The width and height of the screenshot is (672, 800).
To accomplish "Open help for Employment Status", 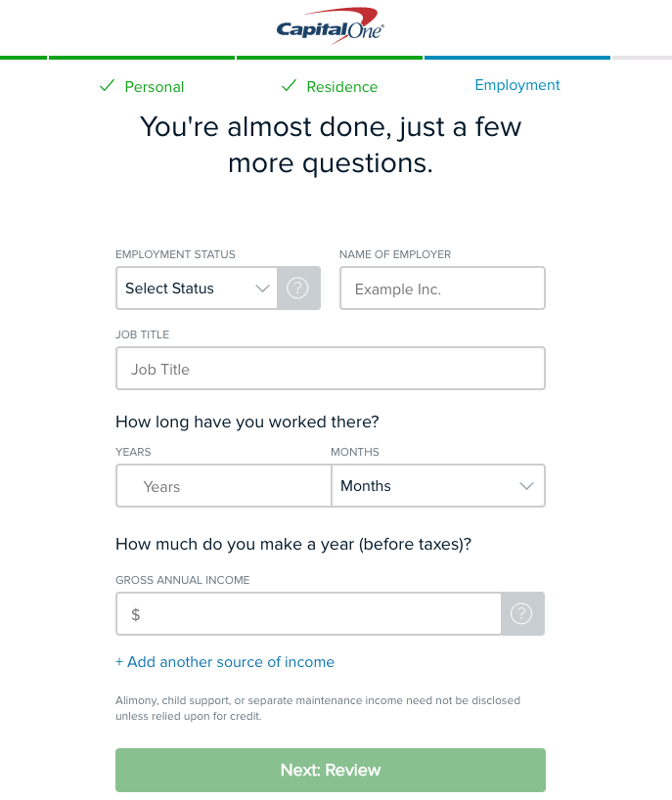I will 297,288.
